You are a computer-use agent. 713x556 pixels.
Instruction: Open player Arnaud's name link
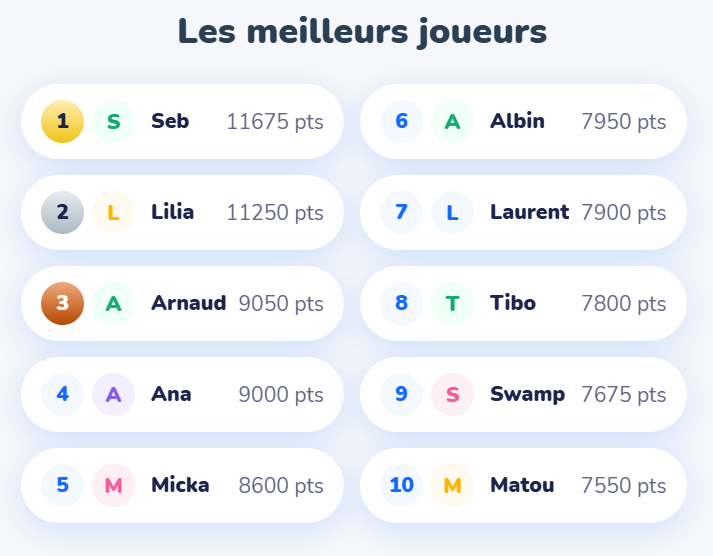point(188,303)
